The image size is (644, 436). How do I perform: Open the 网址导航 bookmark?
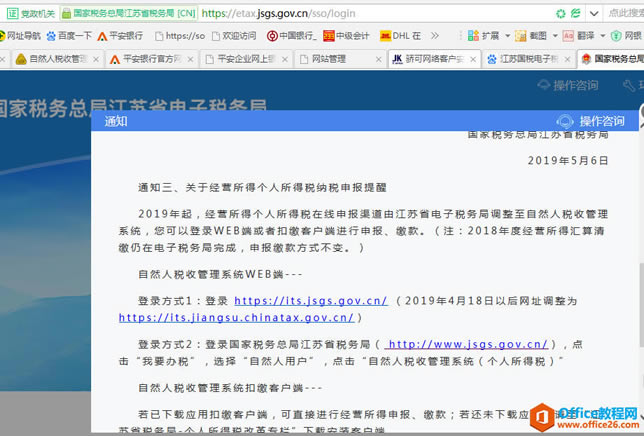click(20, 36)
